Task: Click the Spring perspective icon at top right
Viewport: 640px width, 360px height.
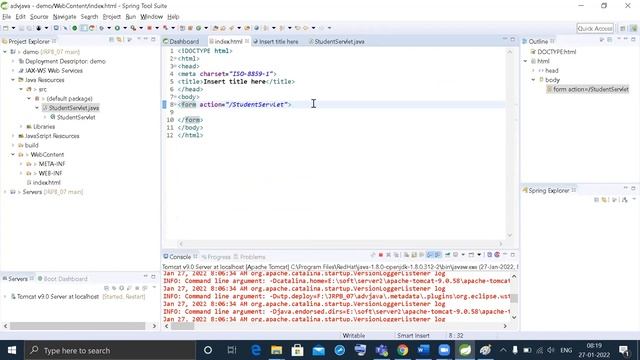Action: coord(633,28)
